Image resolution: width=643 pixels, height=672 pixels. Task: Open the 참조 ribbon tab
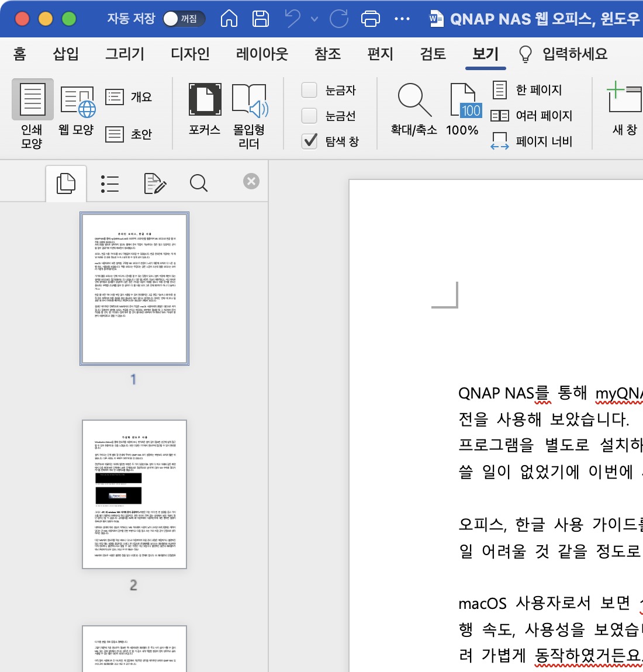pyautogui.click(x=327, y=54)
